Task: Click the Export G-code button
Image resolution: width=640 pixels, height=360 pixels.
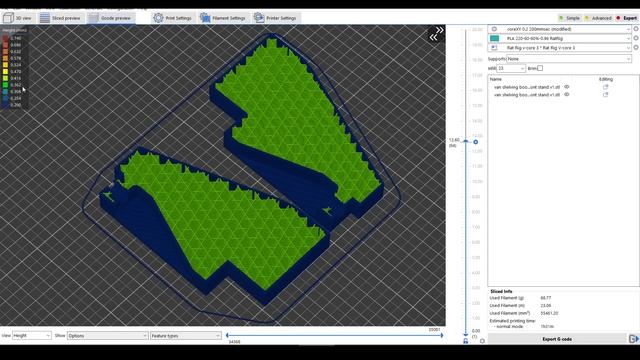Action: pos(557,339)
